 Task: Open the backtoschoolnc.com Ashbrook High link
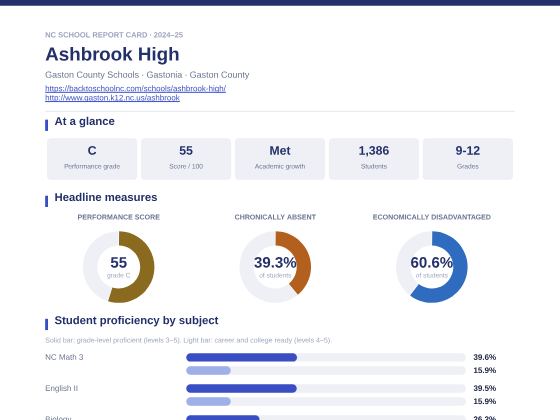(x=135, y=88)
